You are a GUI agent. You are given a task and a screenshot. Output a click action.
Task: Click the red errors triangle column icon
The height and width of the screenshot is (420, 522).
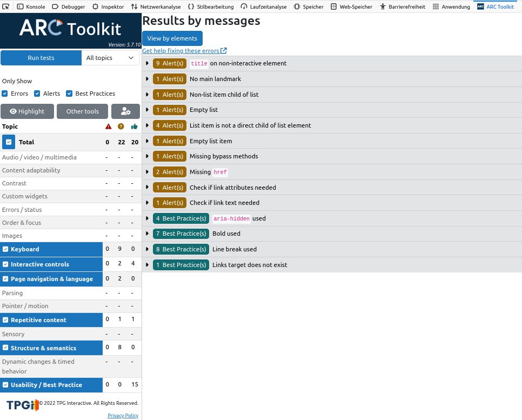[108, 126]
